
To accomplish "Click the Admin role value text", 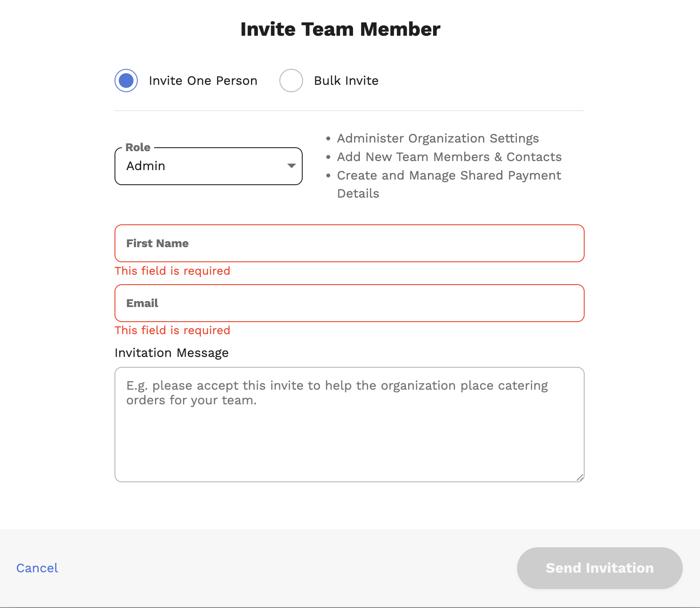I will point(146,166).
